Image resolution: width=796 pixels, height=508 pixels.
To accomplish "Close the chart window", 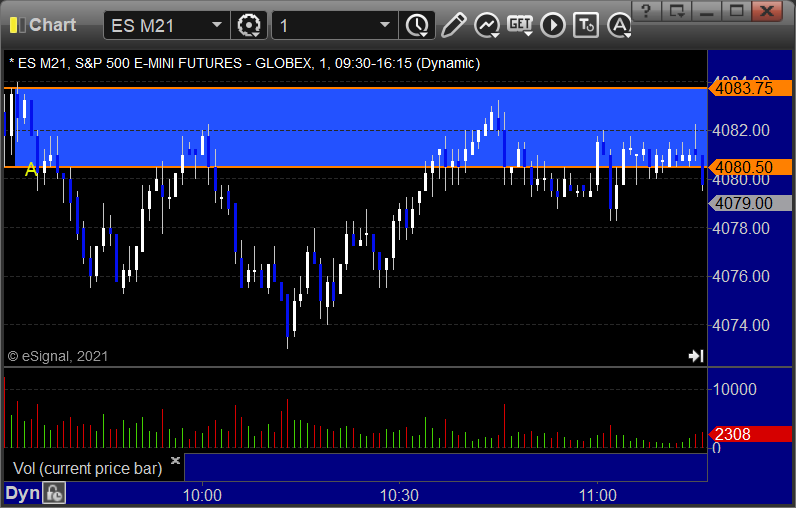I will point(767,10).
